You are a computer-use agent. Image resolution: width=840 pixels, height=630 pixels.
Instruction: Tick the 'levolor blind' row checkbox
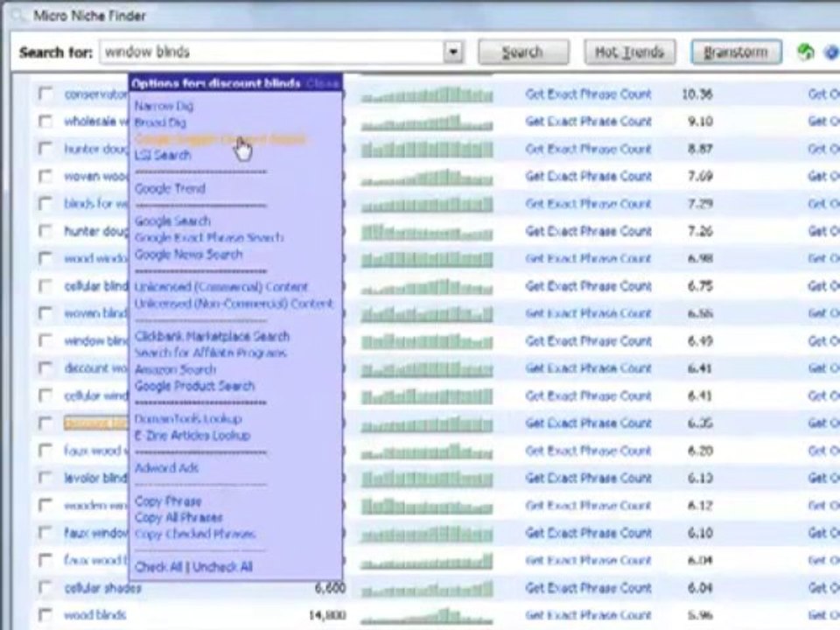coord(45,478)
